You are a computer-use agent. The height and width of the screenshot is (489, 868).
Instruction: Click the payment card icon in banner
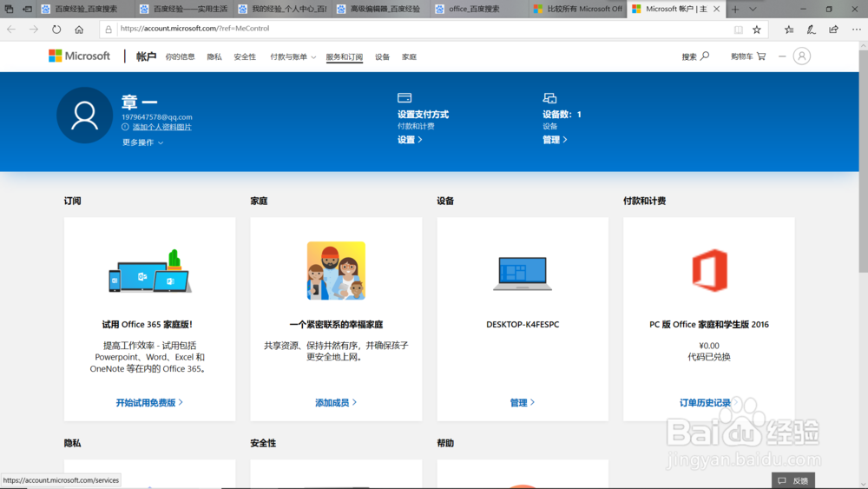[x=404, y=98]
